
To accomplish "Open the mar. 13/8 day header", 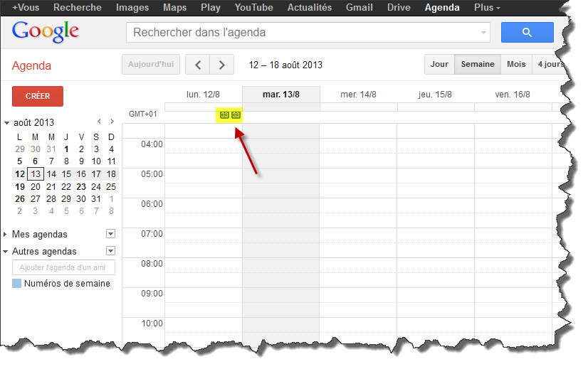I will (x=281, y=95).
